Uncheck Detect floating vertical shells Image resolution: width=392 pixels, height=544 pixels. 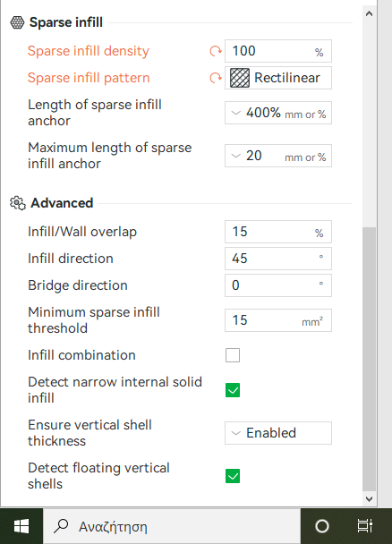233,476
